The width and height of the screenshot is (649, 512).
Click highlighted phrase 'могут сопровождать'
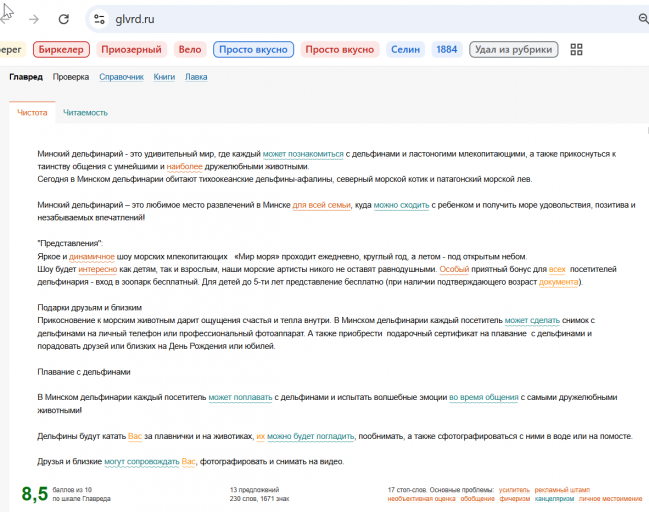[142, 462]
